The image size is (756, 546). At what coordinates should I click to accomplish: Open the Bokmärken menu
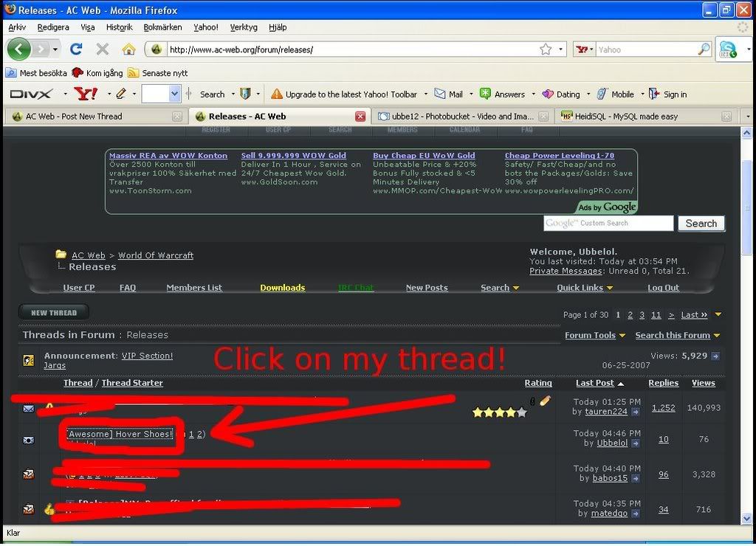162,27
